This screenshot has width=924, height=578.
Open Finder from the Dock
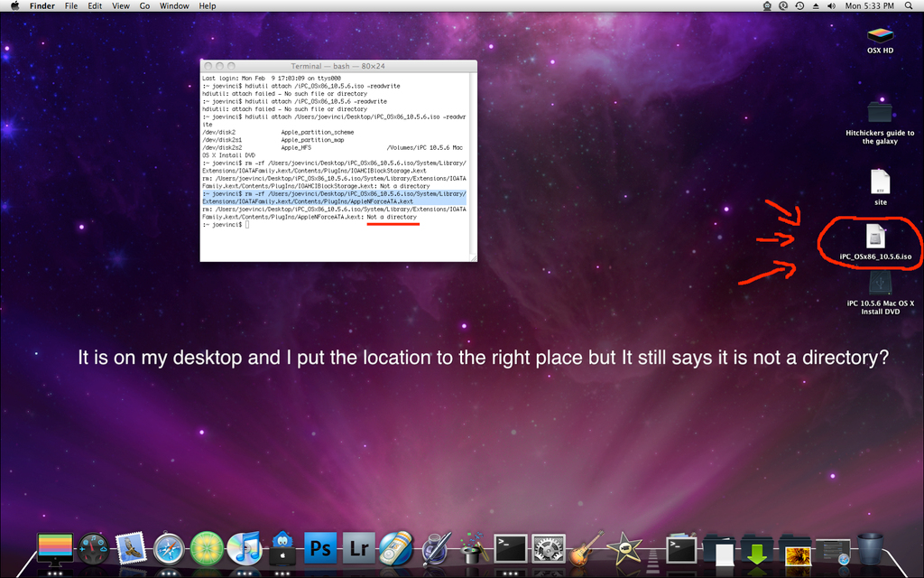(55, 549)
